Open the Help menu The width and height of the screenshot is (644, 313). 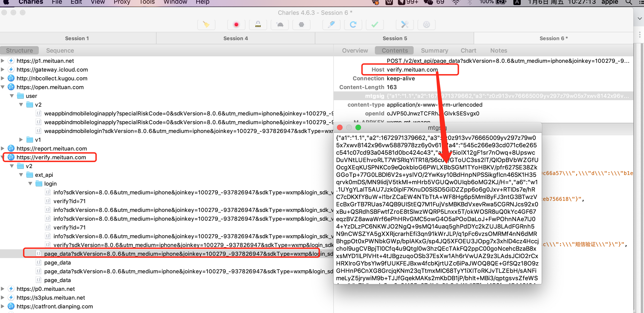coord(202,2)
